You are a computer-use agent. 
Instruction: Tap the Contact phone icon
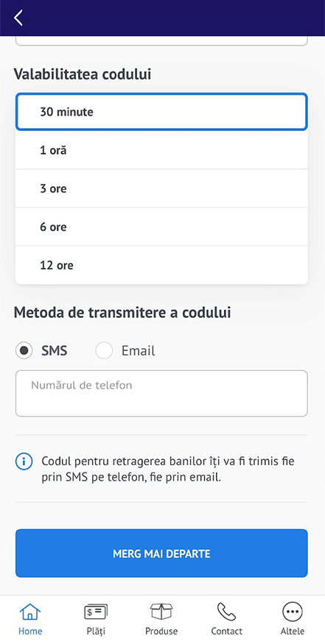(227, 612)
